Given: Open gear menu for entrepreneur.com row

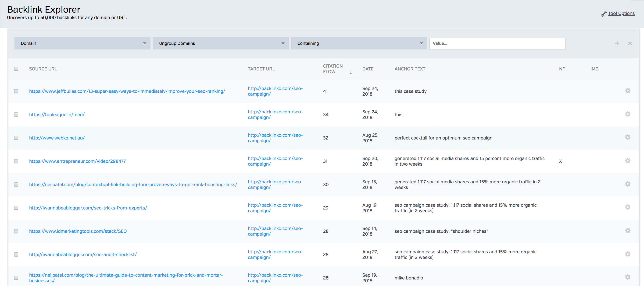Looking at the screenshot, I should (627, 161).
